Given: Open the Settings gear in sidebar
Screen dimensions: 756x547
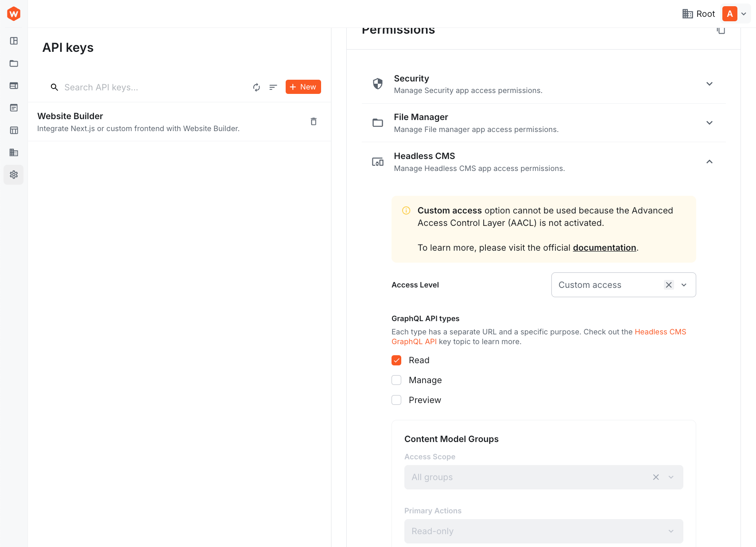Looking at the screenshot, I should (x=14, y=175).
